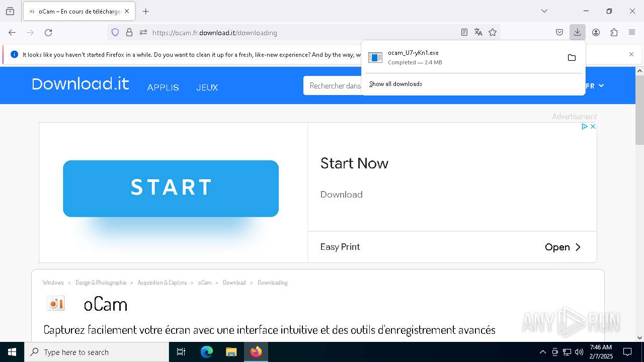Click the forward navigation arrow

[30, 33]
